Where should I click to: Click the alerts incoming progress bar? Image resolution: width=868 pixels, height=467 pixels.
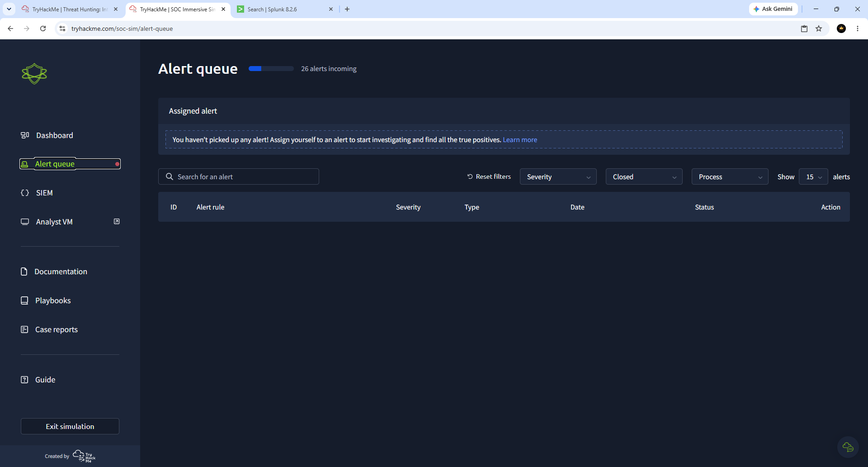pos(271,69)
